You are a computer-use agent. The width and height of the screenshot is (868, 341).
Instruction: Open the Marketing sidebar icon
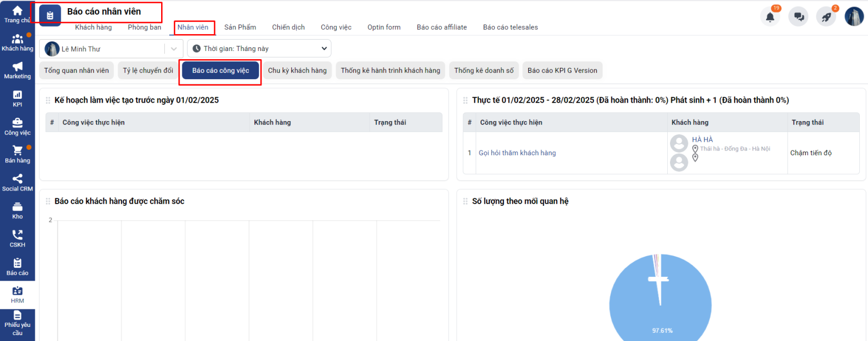(x=17, y=70)
